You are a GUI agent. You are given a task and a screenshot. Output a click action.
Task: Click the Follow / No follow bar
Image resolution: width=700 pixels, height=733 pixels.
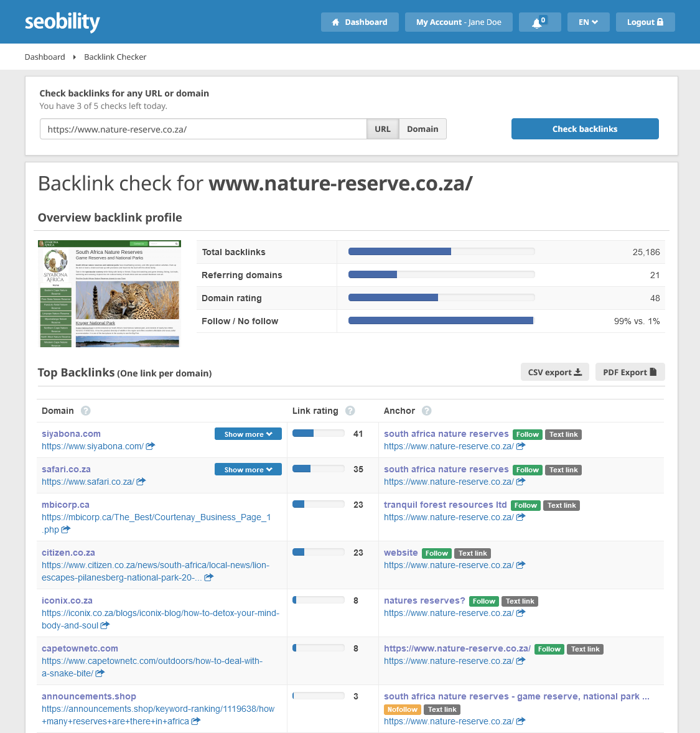click(x=441, y=320)
